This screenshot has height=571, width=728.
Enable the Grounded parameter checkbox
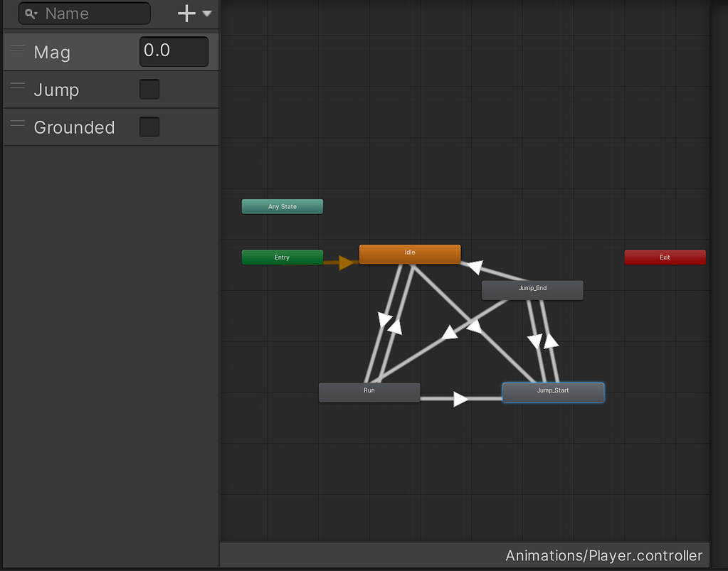pyautogui.click(x=149, y=127)
